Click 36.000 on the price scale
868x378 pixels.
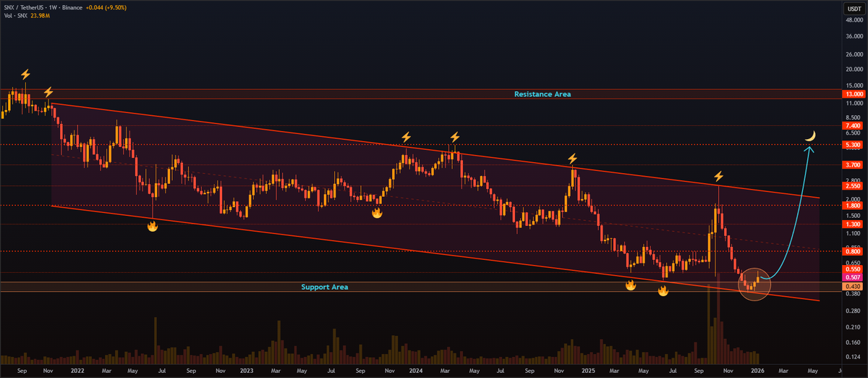pyautogui.click(x=854, y=36)
